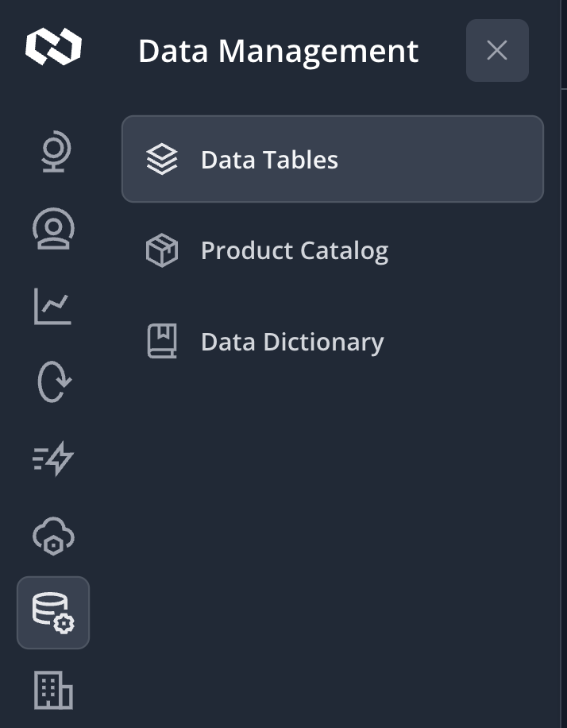
Task: Click the box icon beside Product Catalog
Action: [x=162, y=251]
